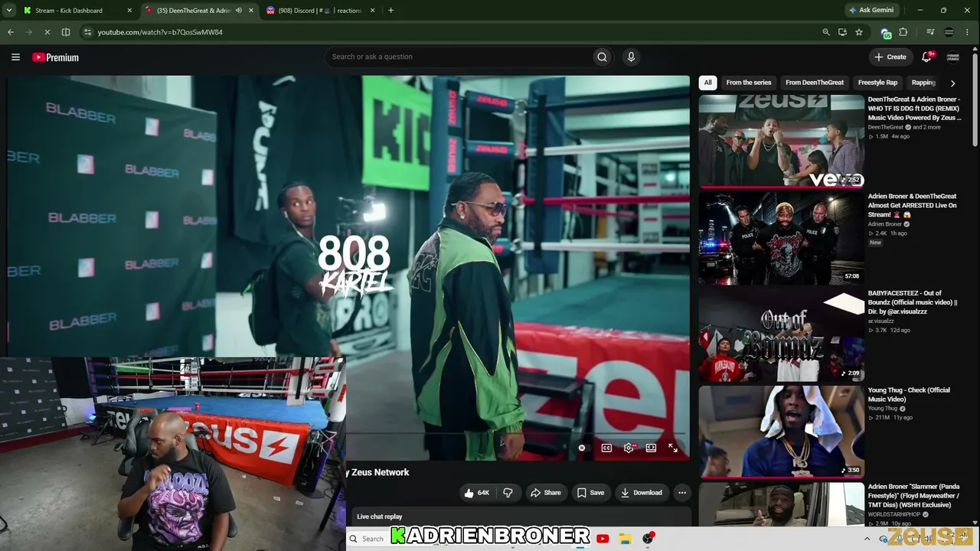Install the app from address bar
Screen dimensions: 980x551
pos(842,32)
